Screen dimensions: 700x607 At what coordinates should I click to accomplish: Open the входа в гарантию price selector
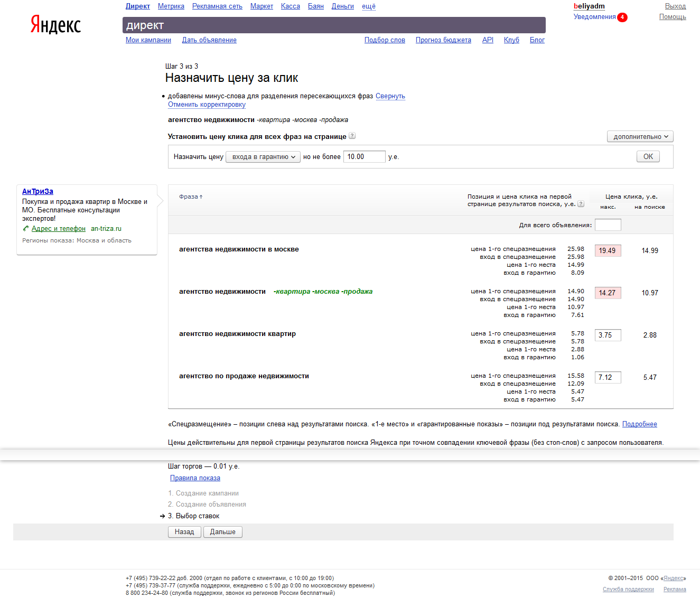coord(263,157)
